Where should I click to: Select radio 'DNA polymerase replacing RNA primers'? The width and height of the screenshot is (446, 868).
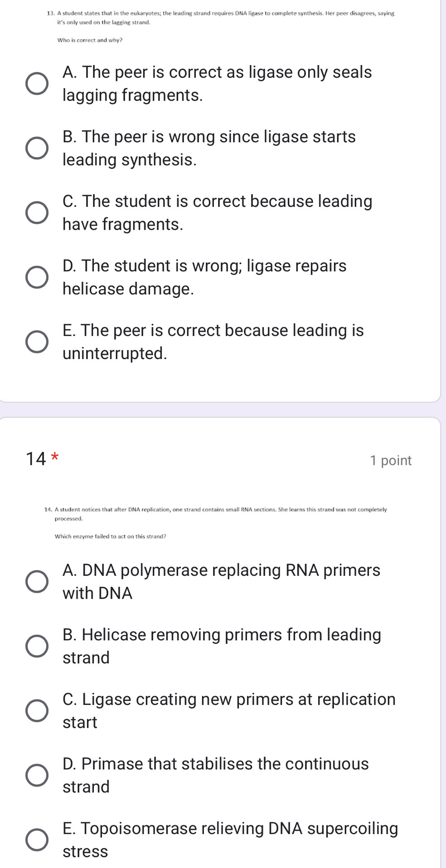tap(37, 582)
